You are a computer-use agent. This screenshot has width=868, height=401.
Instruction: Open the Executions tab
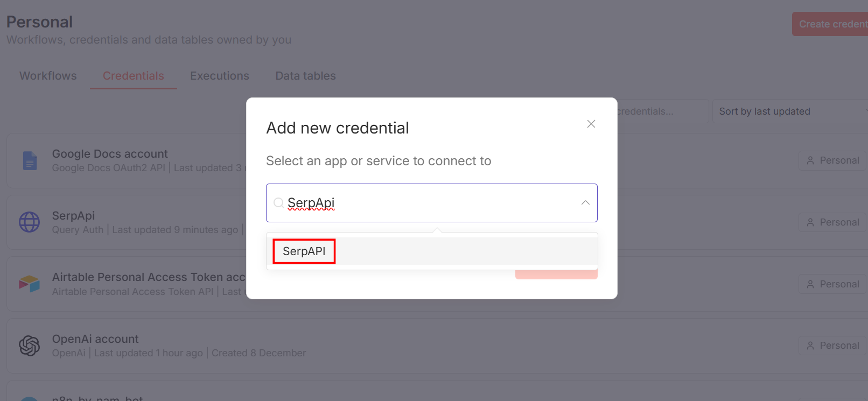(220, 76)
